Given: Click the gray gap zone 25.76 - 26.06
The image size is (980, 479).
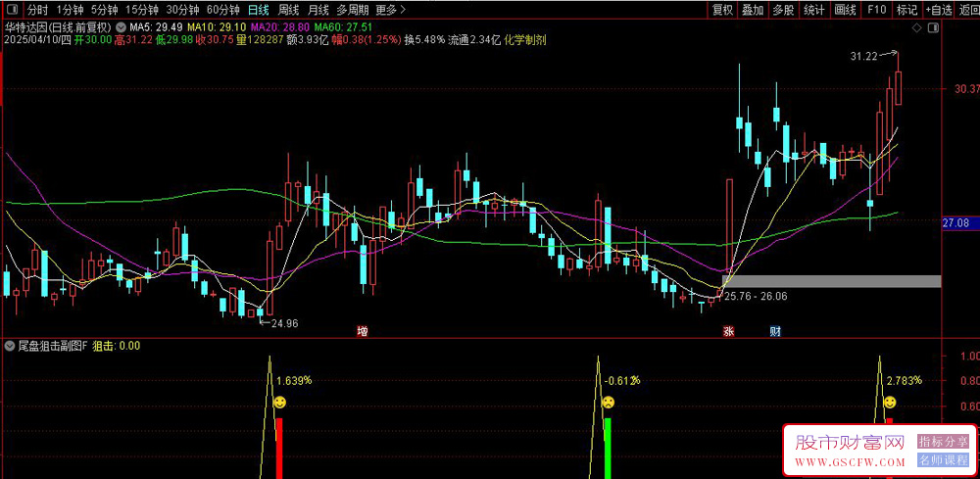Looking at the screenshot, I should click(x=831, y=281).
